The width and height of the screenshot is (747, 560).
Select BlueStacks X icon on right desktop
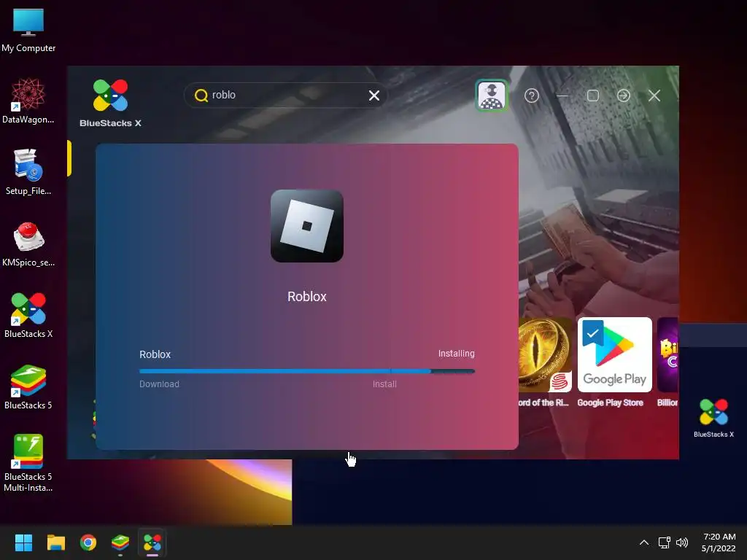(713, 418)
